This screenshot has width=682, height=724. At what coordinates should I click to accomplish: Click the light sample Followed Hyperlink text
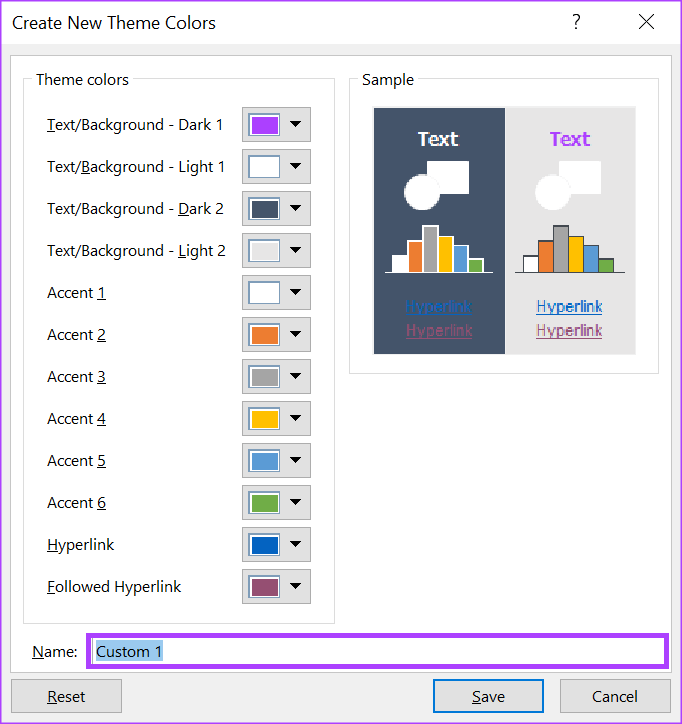tap(569, 330)
